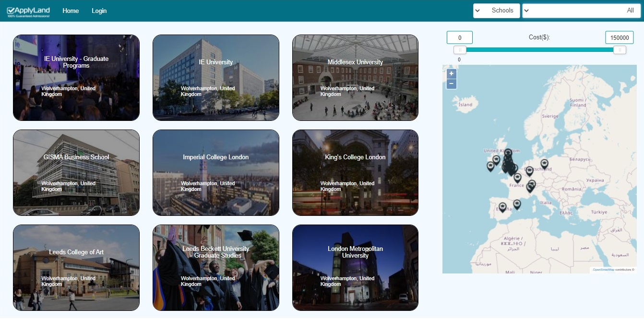Open the IE University - Graduate Programs card
The image size is (644, 320).
(76, 78)
